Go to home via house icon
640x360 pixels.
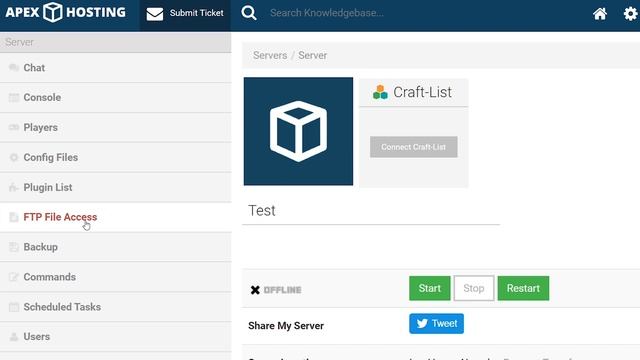600,14
